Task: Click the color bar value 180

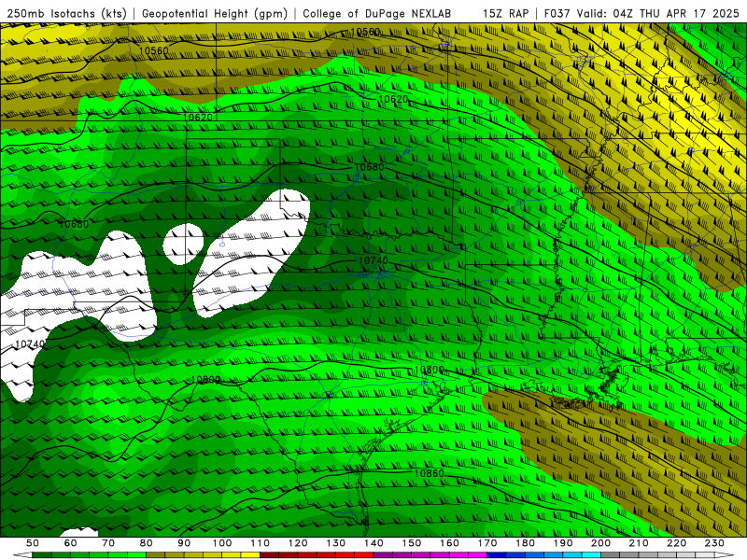Action: (525, 543)
